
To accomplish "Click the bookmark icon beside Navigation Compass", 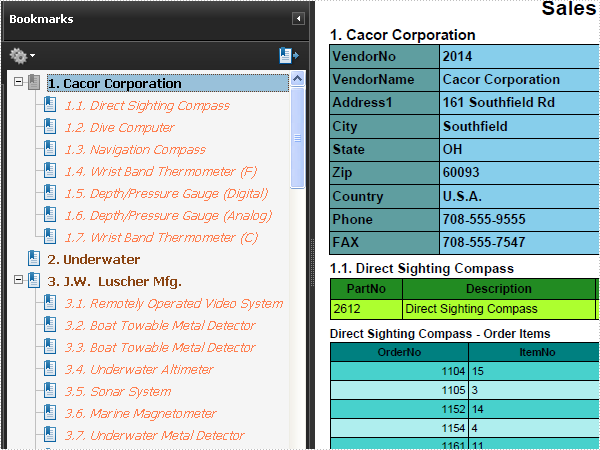I will pos(50,148).
